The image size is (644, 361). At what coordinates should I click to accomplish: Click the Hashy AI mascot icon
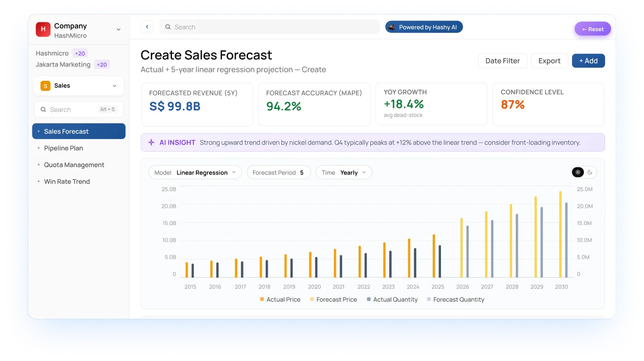(x=392, y=27)
